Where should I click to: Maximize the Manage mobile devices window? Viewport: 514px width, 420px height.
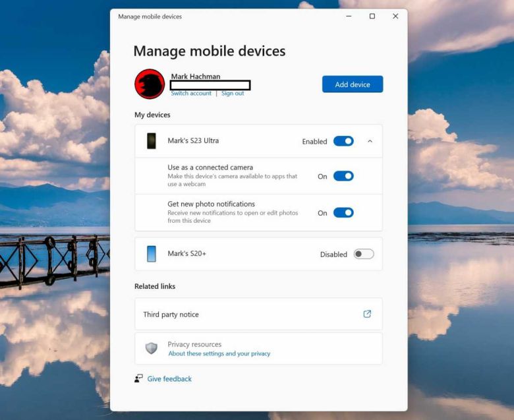372,16
